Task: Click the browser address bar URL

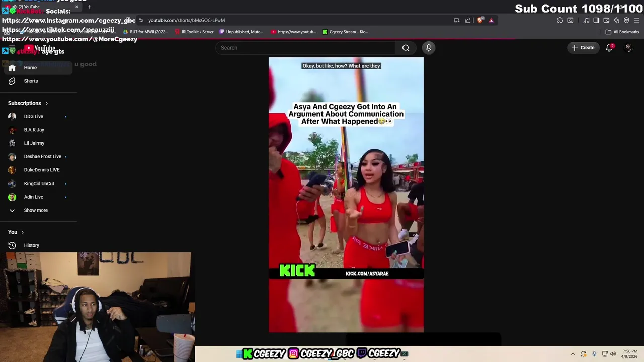Action: 187,20
